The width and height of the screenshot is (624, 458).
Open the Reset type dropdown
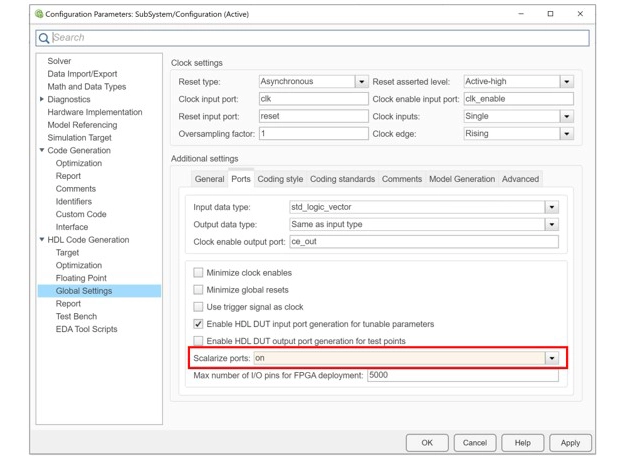tap(362, 82)
